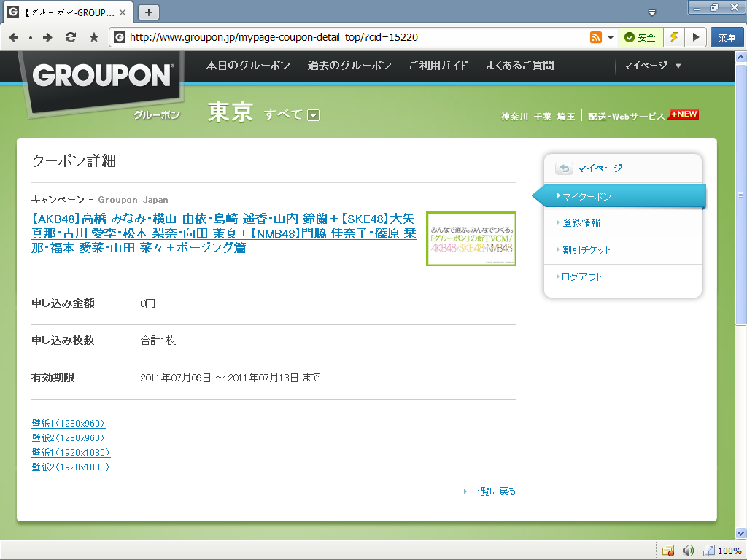
Task: Download 壁紙2(1920x1080) wallpaper
Action: (71, 467)
